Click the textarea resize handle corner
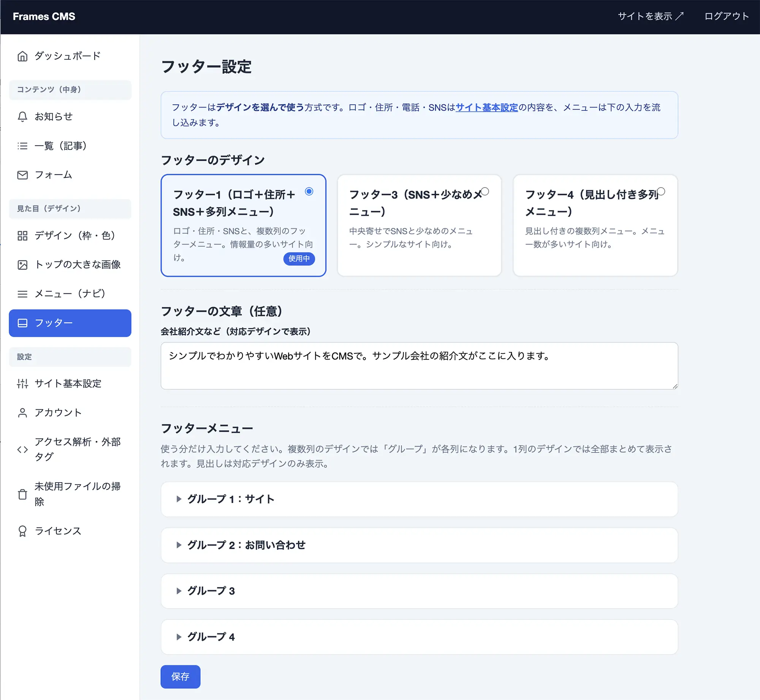The image size is (760, 700). click(675, 386)
